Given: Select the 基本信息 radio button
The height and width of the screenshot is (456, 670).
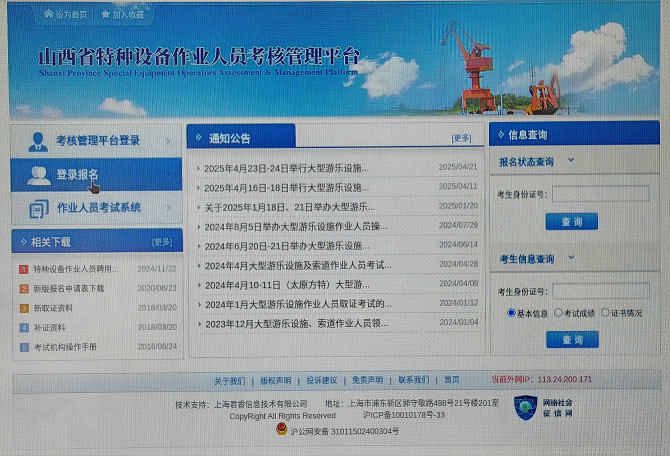Looking at the screenshot, I should (x=511, y=313).
